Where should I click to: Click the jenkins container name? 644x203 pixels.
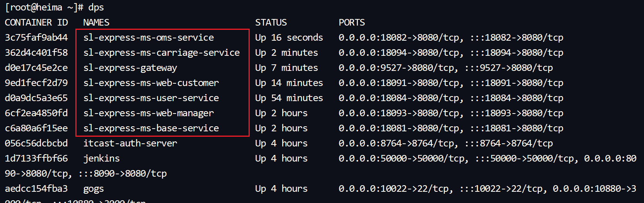click(x=102, y=158)
